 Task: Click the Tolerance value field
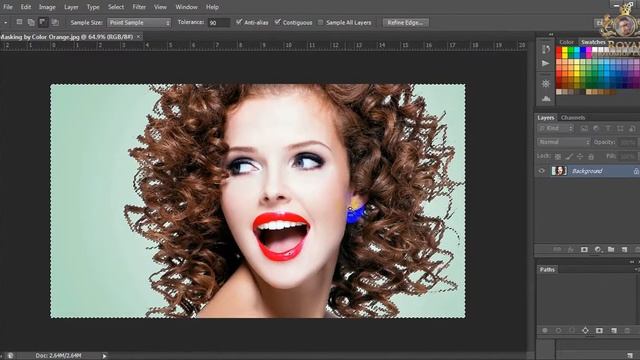(219, 23)
